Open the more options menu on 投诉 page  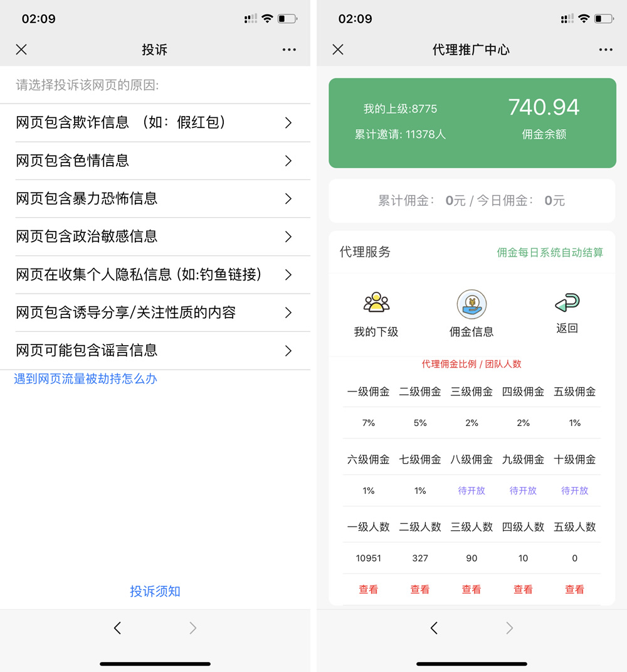(x=288, y=49)
